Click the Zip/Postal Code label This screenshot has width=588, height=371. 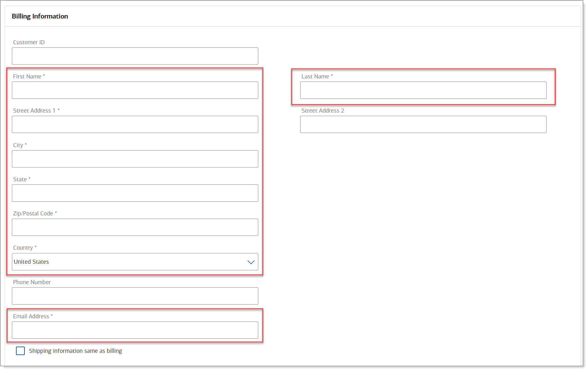point(33,213)
